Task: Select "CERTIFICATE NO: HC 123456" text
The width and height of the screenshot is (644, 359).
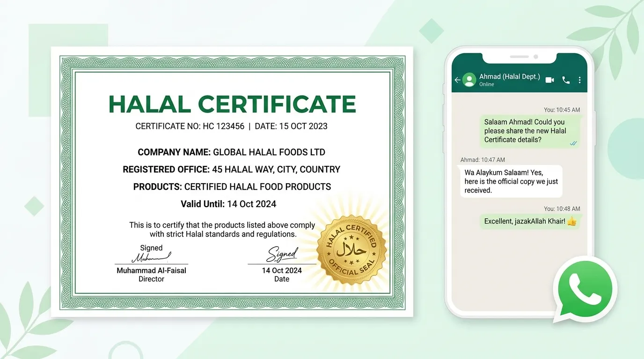Action: click(x=190, y=126)
